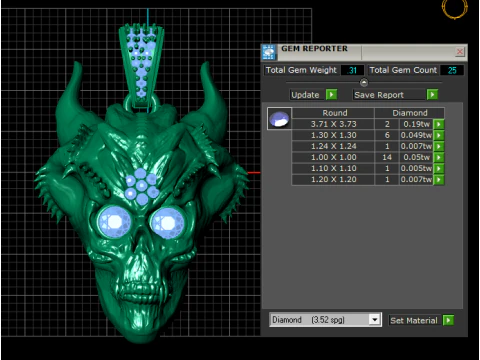Viewport: 480px width, 360px height.
Task: Click the gold ring icon at top right
Action: 455,8
